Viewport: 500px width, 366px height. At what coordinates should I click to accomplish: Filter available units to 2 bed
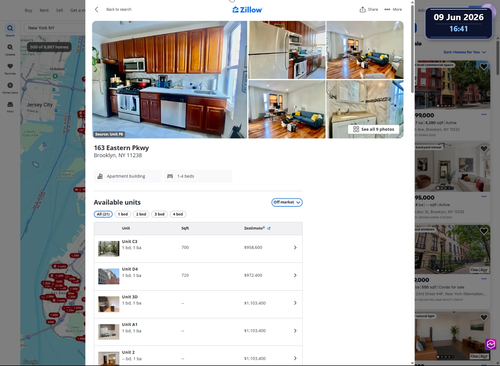click(141, 214)
